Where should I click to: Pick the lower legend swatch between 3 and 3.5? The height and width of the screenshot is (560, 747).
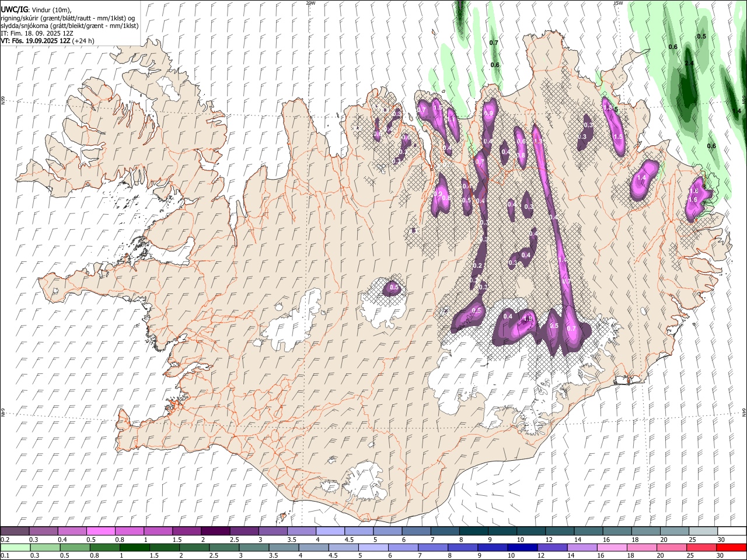pyautogui.click(x=254, y=547)
